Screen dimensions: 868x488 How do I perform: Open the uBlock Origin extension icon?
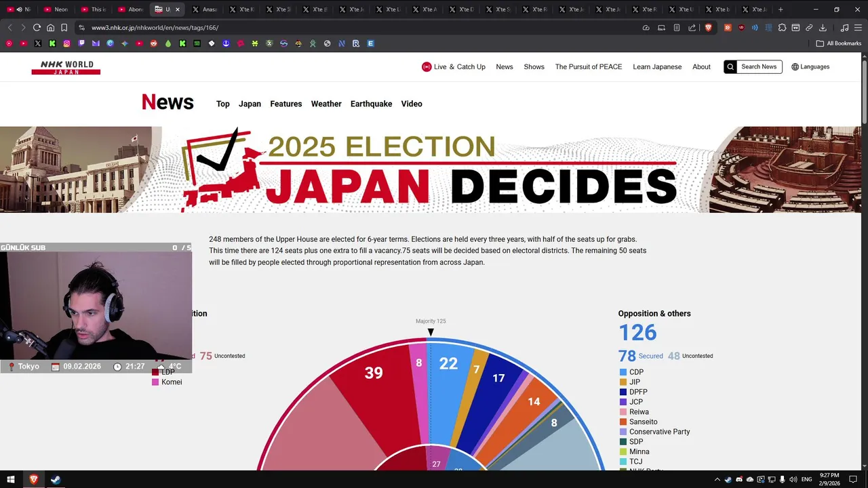[x=741, y=28]
